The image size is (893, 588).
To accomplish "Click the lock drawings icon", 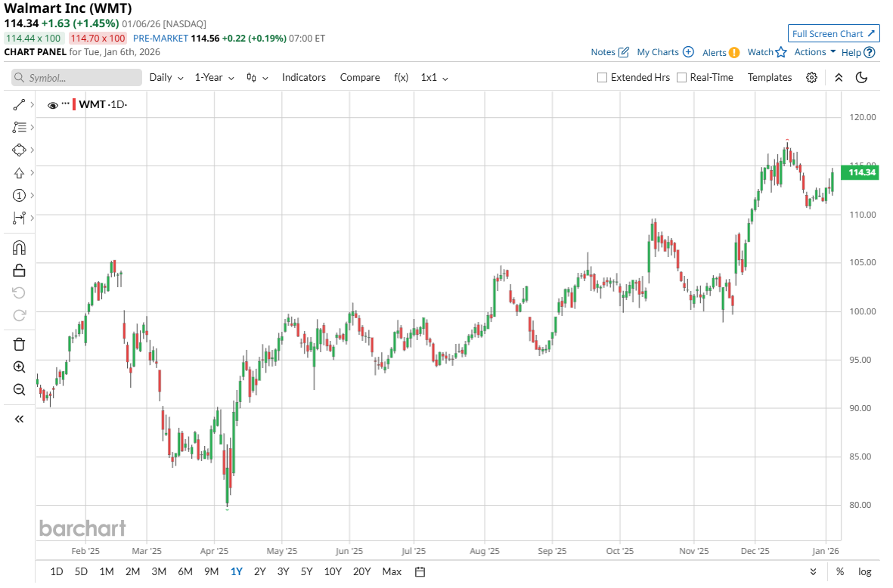I will click(20, 270).
